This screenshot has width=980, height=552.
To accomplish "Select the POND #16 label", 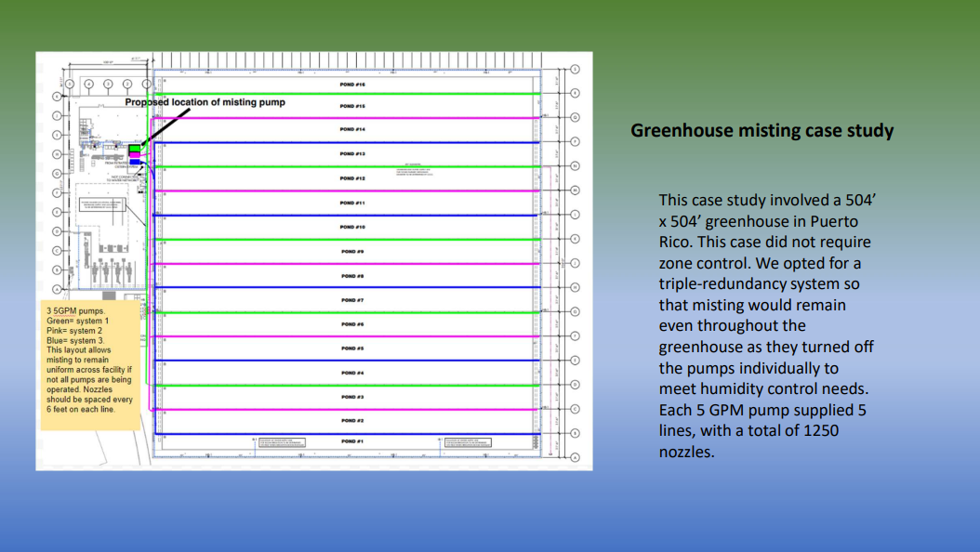I will [x=352, y=85].
